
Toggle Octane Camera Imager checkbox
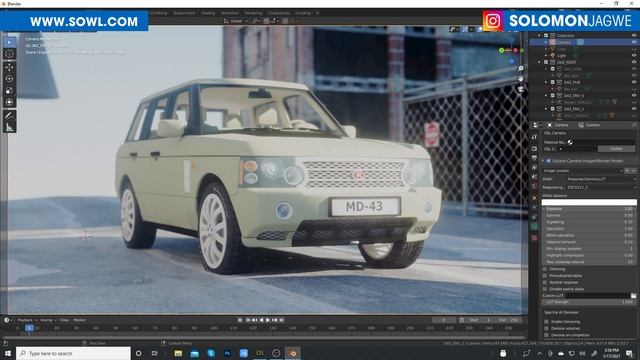(549, 161)
